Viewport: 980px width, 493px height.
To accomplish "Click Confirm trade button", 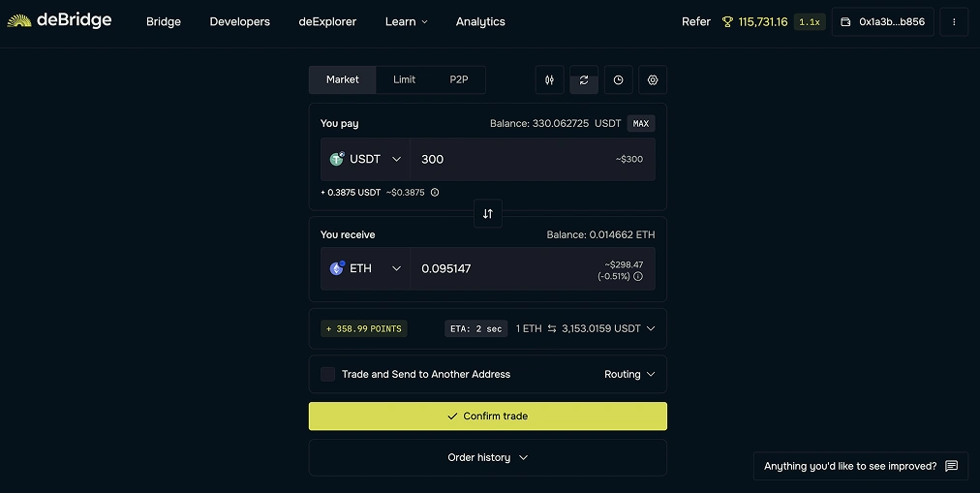I will 487,416.
